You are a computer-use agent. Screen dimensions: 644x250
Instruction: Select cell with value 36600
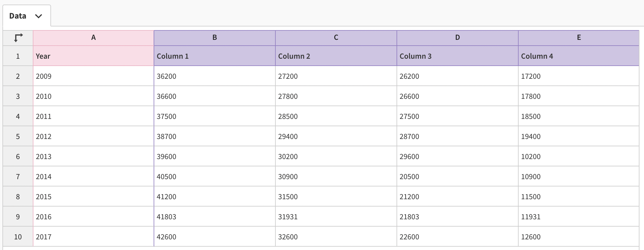215,96
